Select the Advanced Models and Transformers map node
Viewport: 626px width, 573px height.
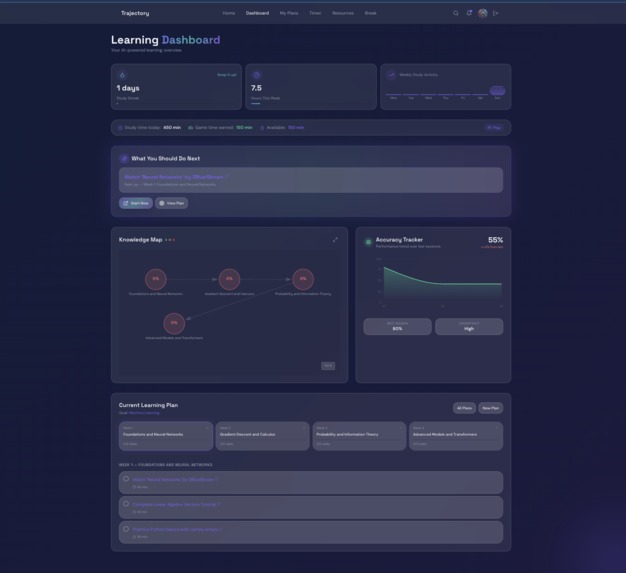click(x=174, y=323)
